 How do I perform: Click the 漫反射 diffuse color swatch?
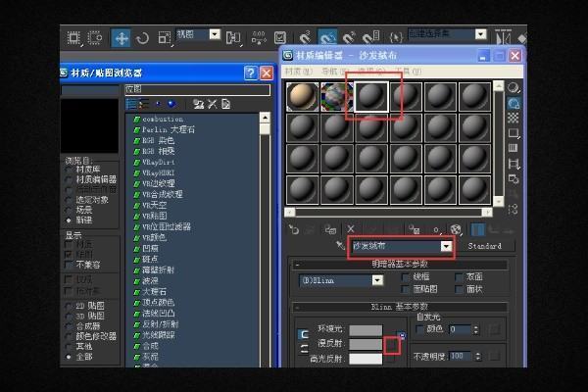(x=366, y=345)
